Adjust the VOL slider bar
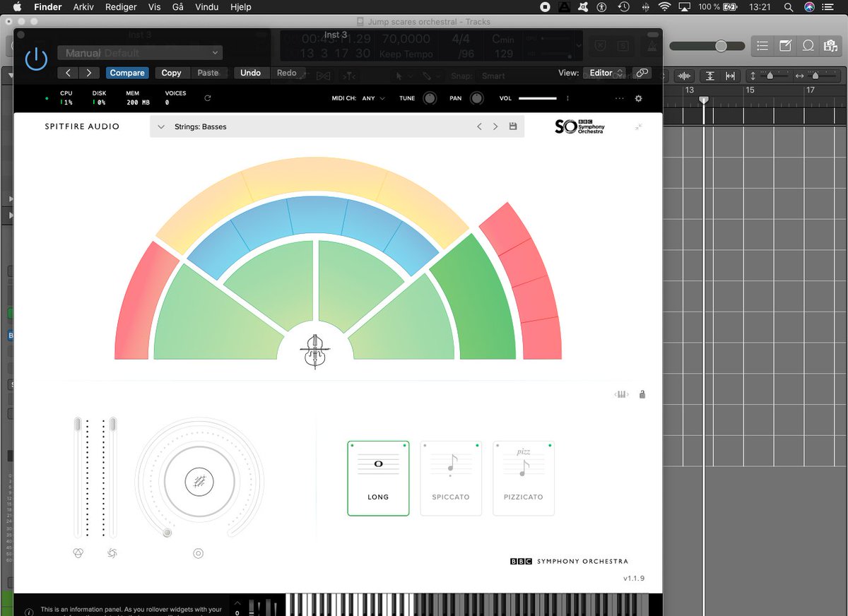Viewport: 848px width, 616px height. click(538, 98)
